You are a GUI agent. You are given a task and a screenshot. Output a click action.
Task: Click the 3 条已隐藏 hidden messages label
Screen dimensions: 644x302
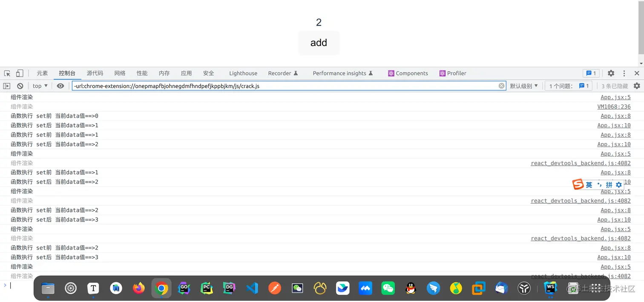point(615,86)
